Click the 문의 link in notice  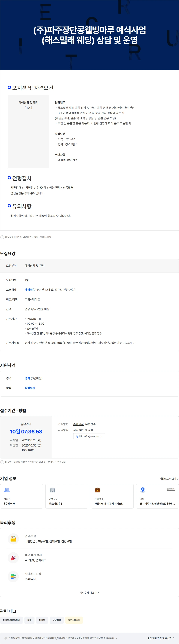point(41,237)
